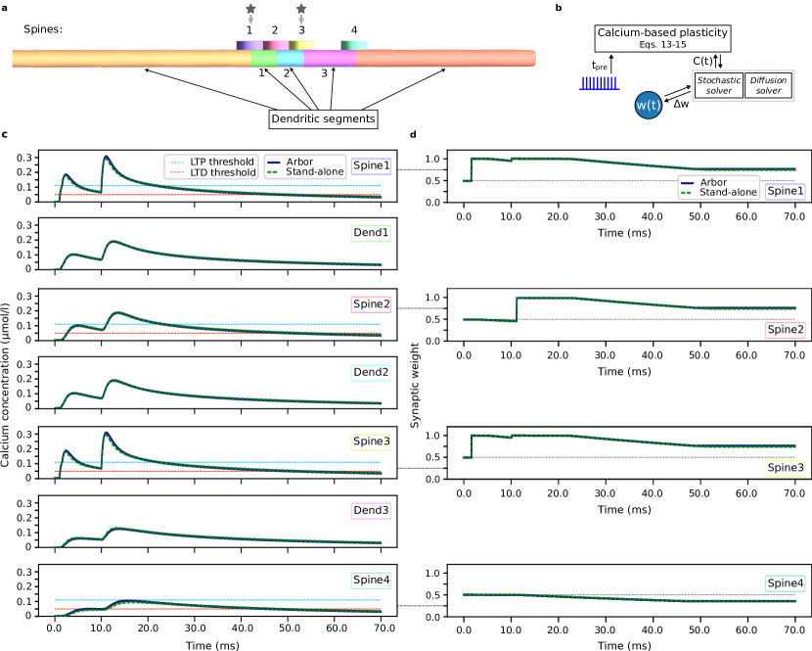Click the blue spike train icon
The width and height of the screenshot is (812, 651).
point(598,83)
